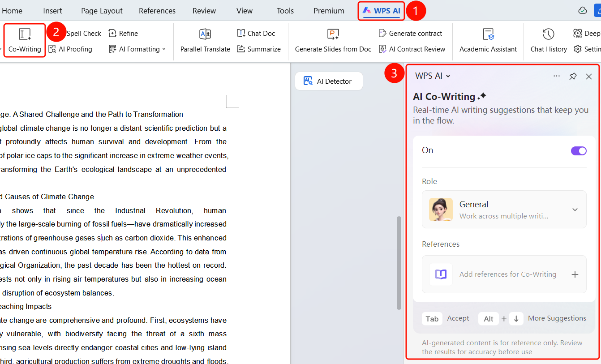The width and height of the screenshot is (601, 364).
Task: Pin the WPS AI panel
Action: [x=573, y=76]
